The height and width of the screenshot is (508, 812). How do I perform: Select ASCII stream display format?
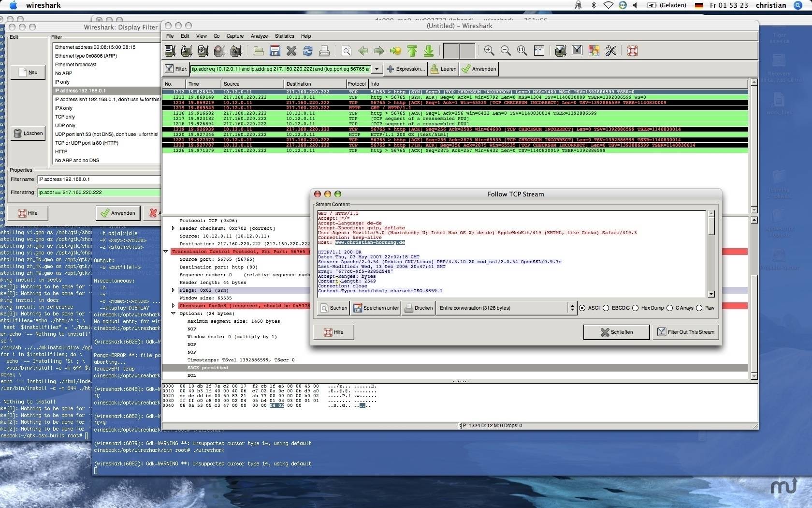click(582, 308)
